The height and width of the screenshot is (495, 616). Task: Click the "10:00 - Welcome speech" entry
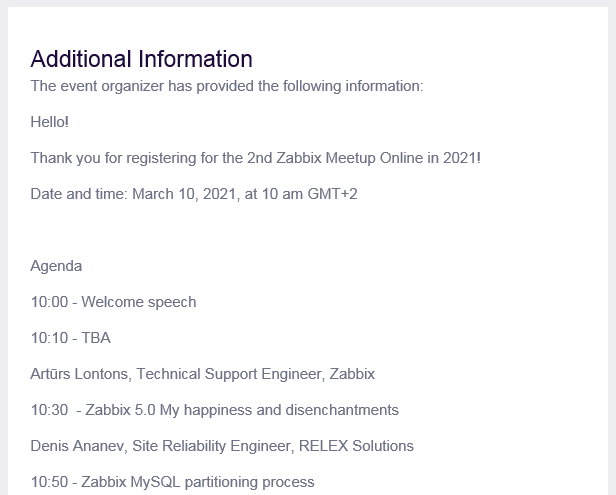(x=113, y=302)
